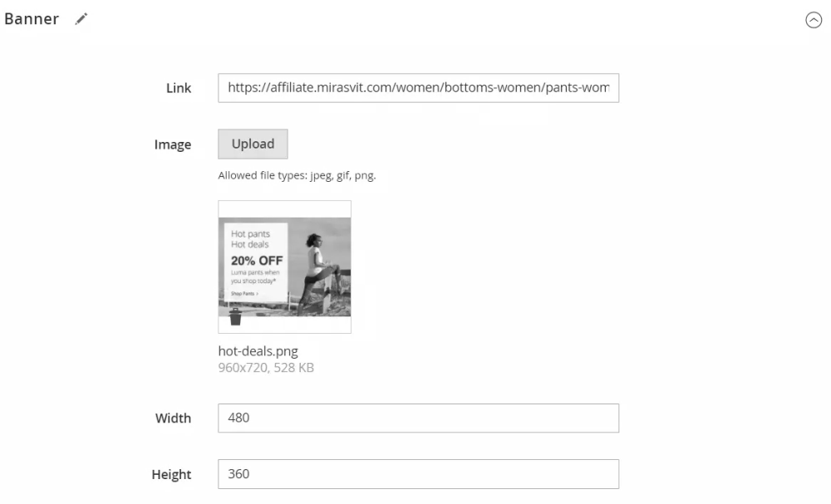Image resolution: width=831 pixels, height=504 pixels.
Task: Focus the Link URL input field
Action: (418, 88)
